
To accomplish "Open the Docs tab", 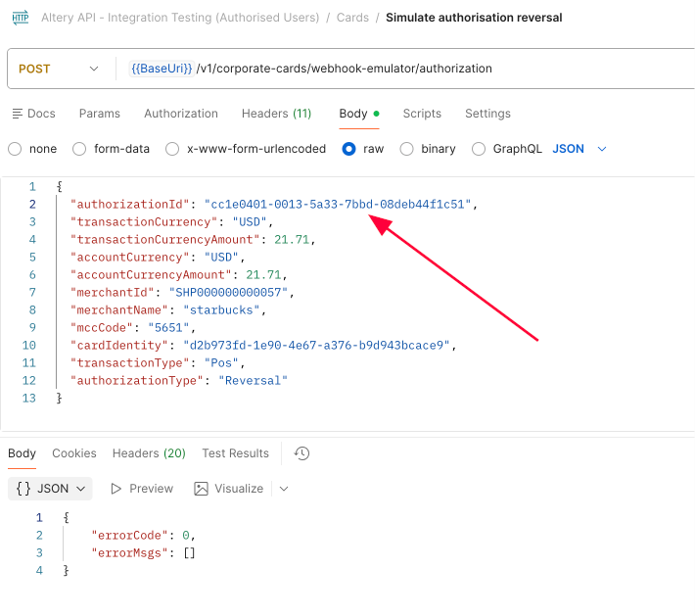I will (x=34, y=114).
